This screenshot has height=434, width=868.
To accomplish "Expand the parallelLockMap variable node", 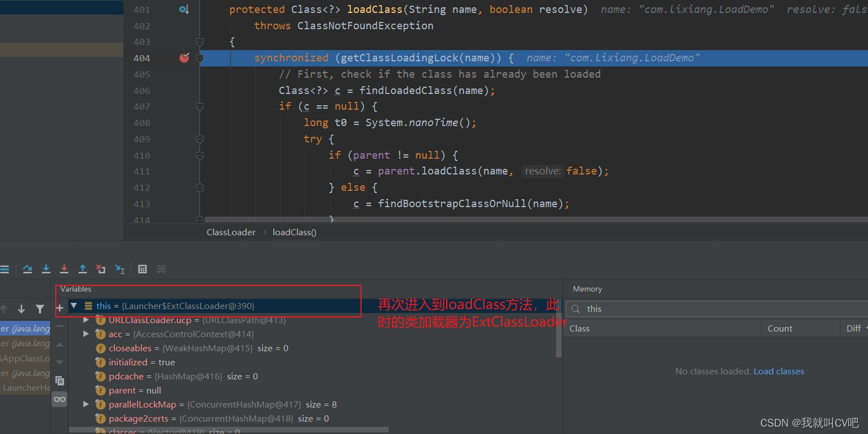I will 86,404.
